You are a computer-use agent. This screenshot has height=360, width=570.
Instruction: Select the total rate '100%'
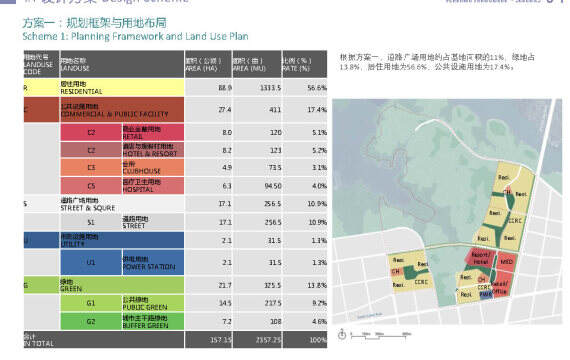click(318, 340)
